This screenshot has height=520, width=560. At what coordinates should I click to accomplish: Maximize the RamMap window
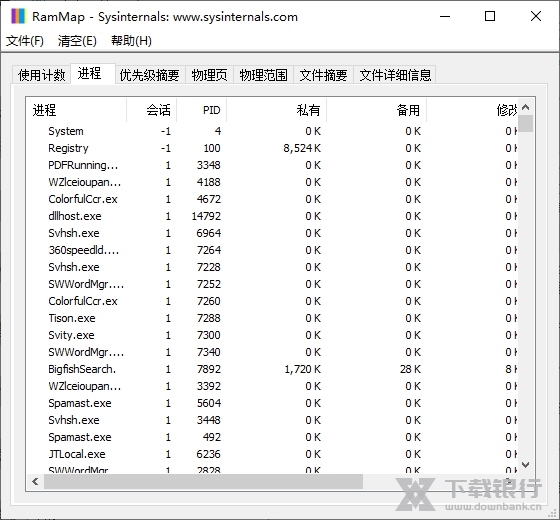tap(490, 16)
